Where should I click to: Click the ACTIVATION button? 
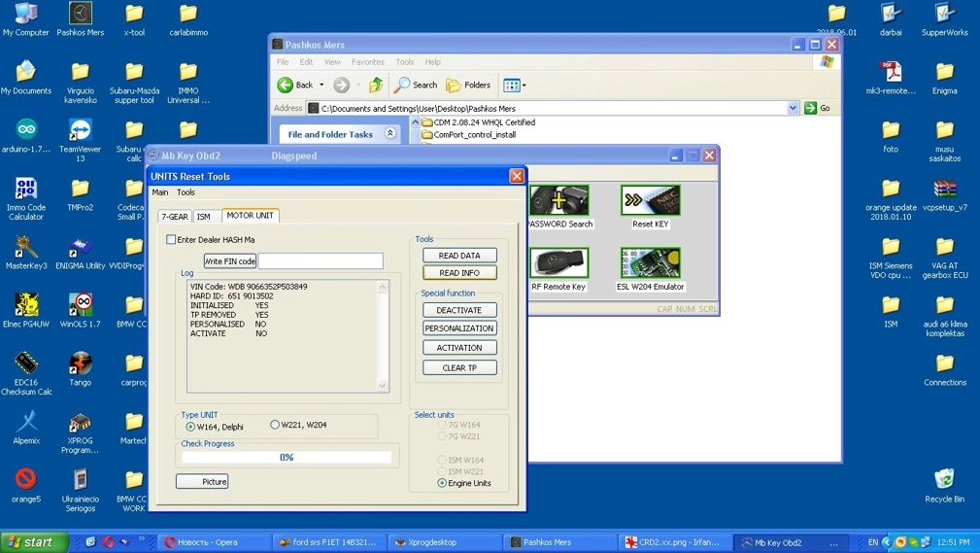click(459, 348)
